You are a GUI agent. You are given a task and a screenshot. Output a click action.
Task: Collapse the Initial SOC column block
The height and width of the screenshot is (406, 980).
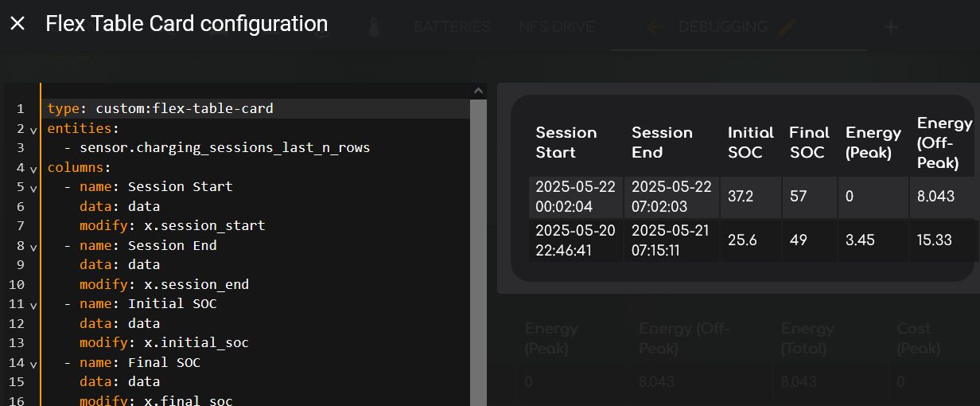pyautogui.click(x=33, y=305)
